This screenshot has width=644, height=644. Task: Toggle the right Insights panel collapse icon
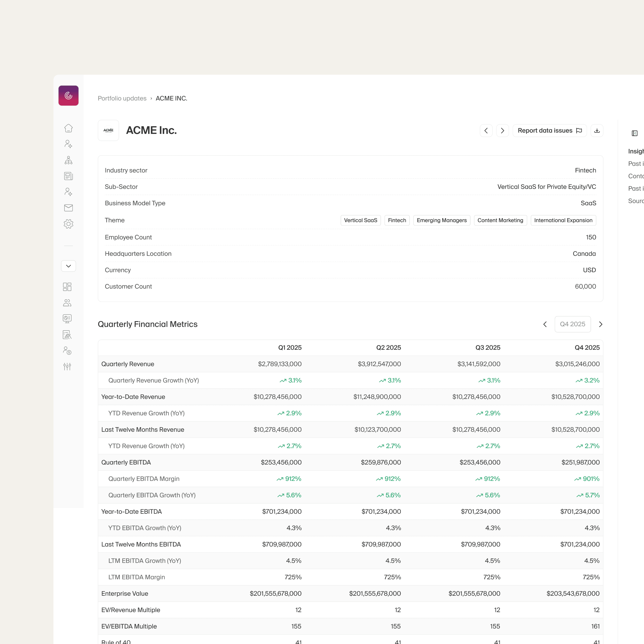coord(634,133)
